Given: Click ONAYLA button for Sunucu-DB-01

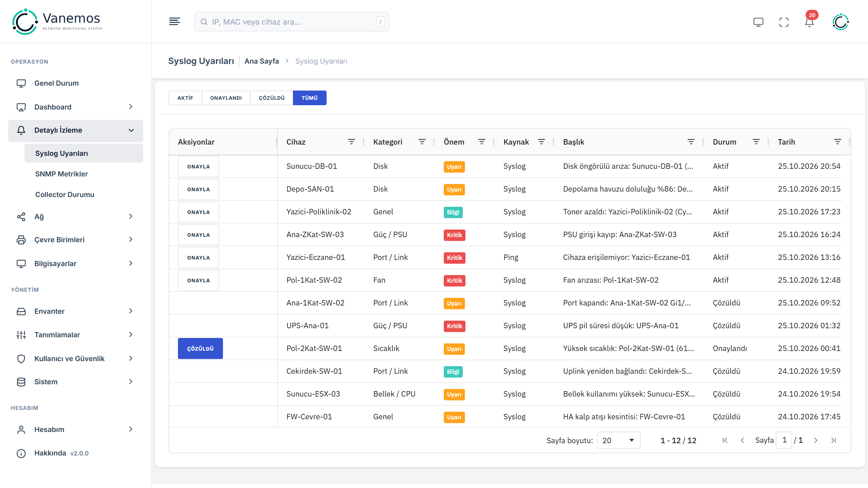Looking at the screenshot, I should coord(199,167).
